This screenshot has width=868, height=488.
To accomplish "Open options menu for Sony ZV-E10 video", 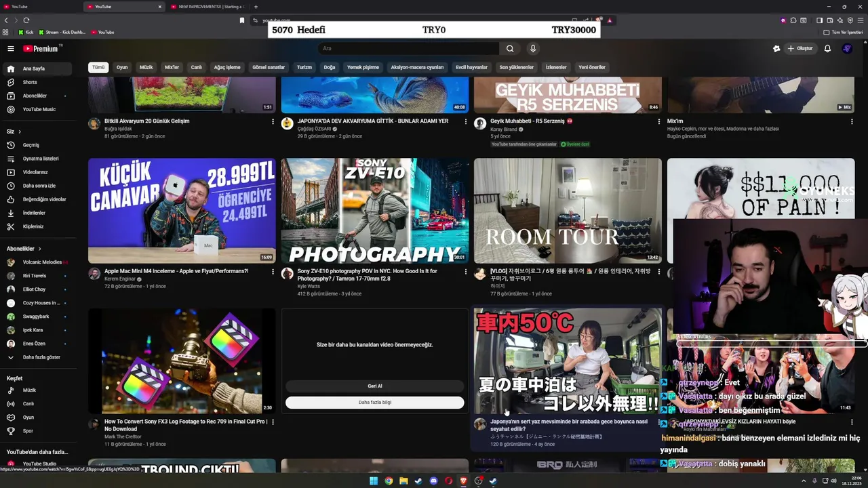I will click(465, 271).
